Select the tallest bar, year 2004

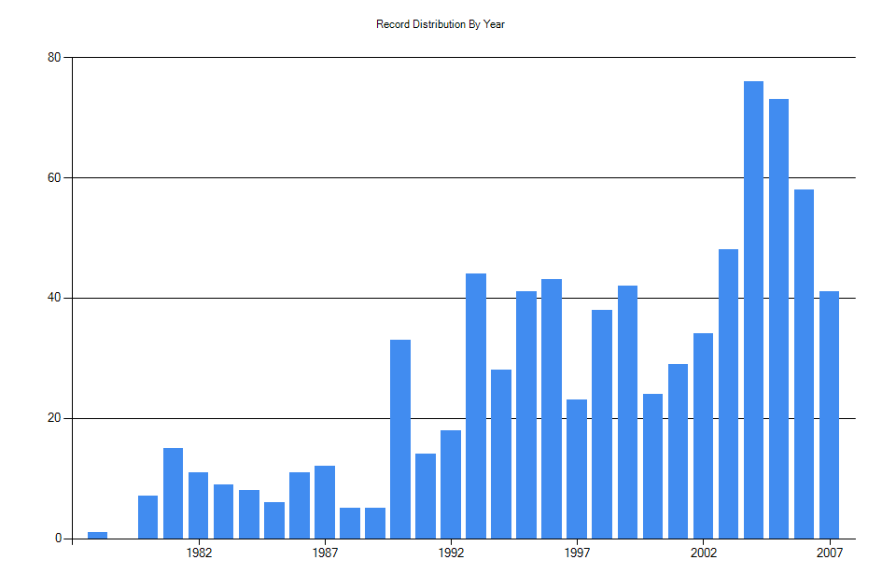754,310
